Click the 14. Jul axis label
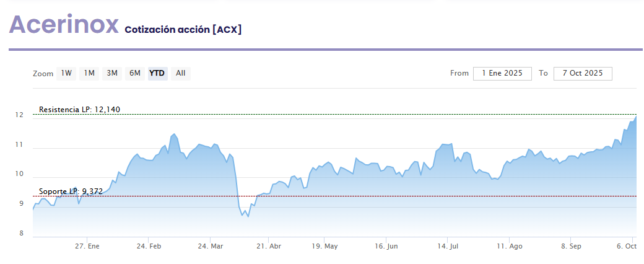 pos(446,246)
